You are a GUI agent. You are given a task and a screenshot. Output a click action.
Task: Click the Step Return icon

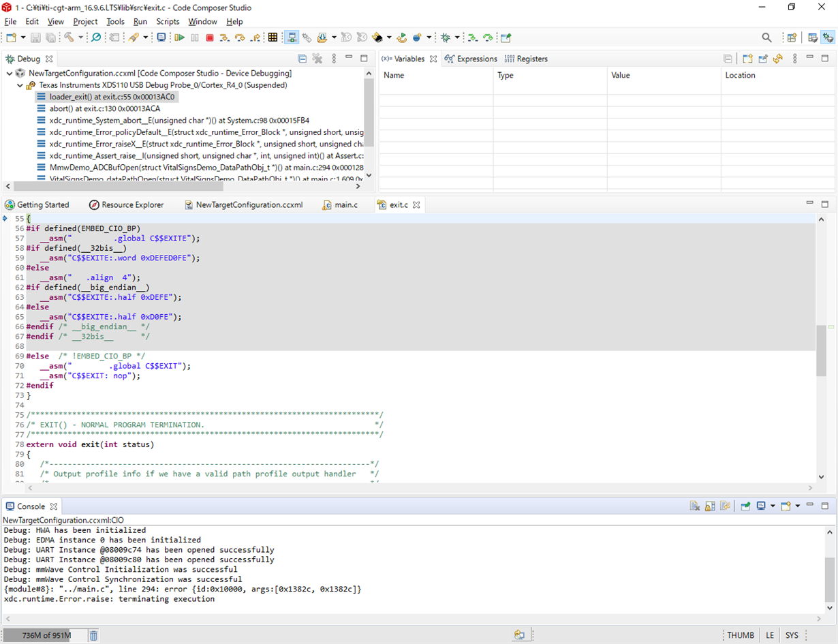(255, 37)
